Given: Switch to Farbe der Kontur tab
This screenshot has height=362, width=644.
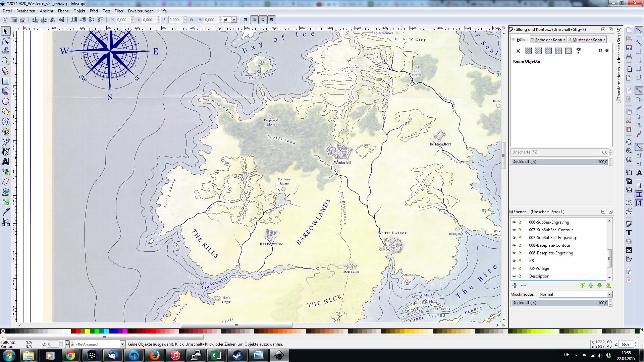Looking at the screenshot, I should [549, 40].
